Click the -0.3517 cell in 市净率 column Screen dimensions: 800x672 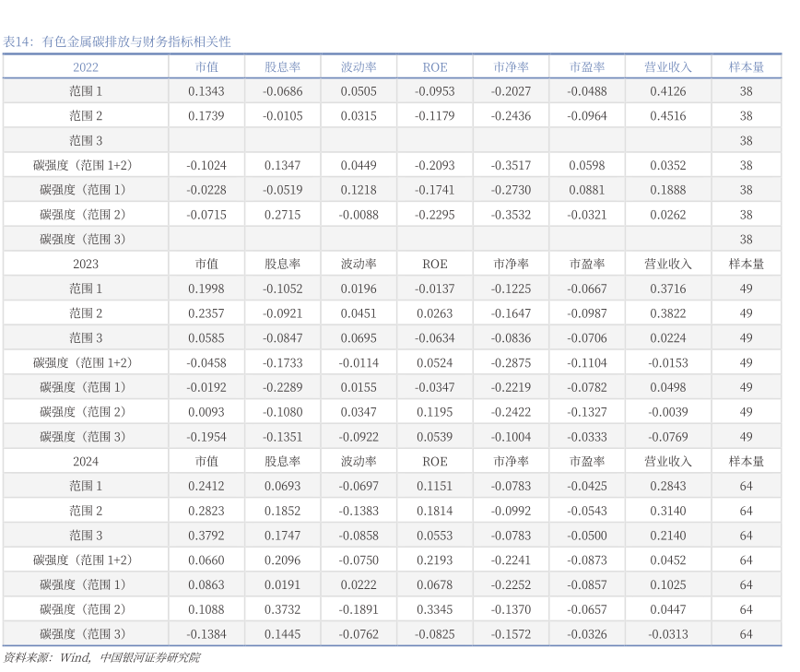click(511, 166)
